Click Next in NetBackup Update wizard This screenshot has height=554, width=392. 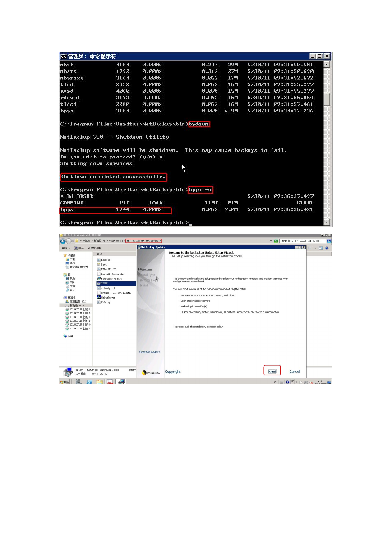click(272, 371)
